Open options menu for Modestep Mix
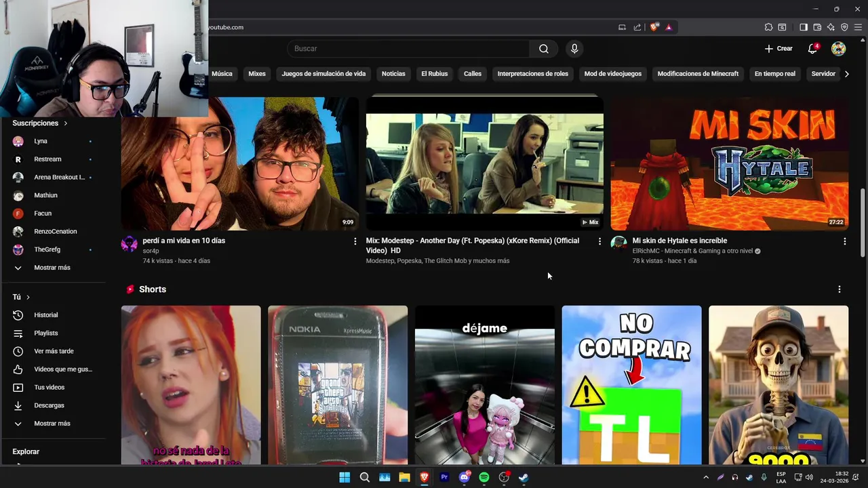868x488 pixels. (599, 241)
